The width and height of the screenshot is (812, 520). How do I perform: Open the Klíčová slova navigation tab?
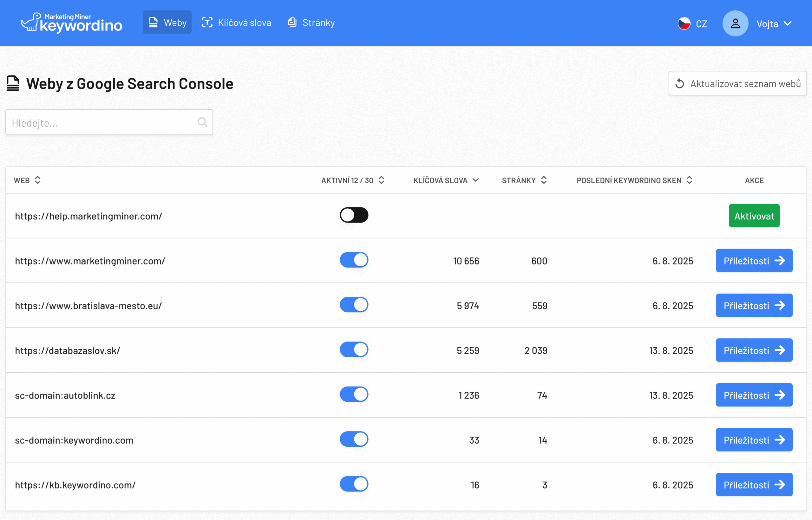(x=236, y=23)
